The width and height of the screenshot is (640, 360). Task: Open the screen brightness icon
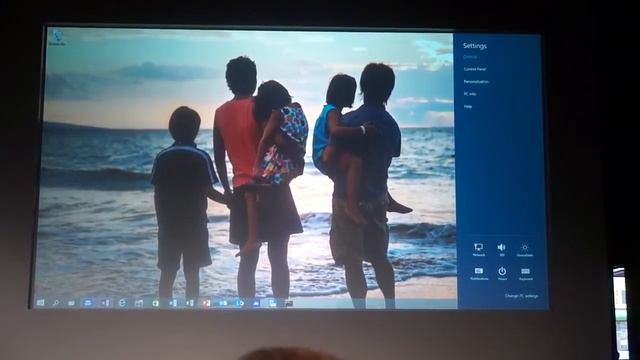[x=525, y=249]
